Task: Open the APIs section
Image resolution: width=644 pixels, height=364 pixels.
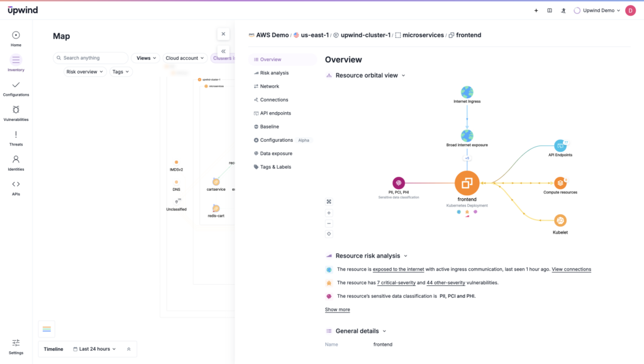Action: pyautogui.click(x=16, y=188)
